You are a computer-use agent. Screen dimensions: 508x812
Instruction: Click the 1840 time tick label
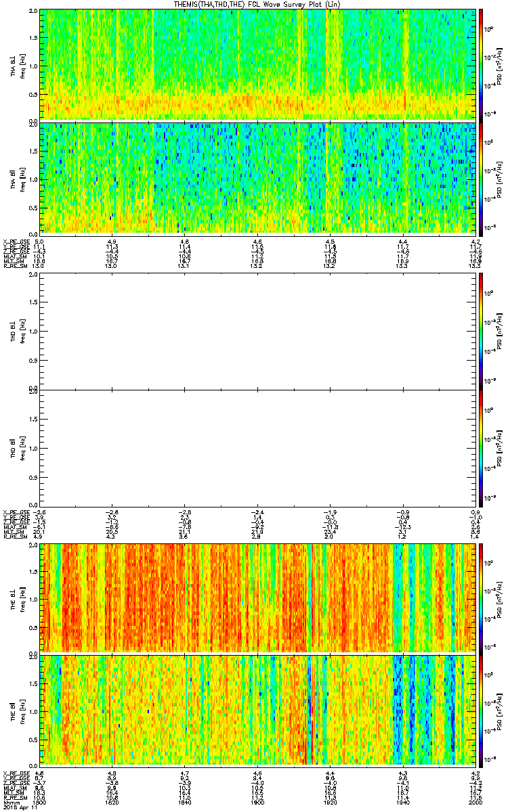pos(184,803)
